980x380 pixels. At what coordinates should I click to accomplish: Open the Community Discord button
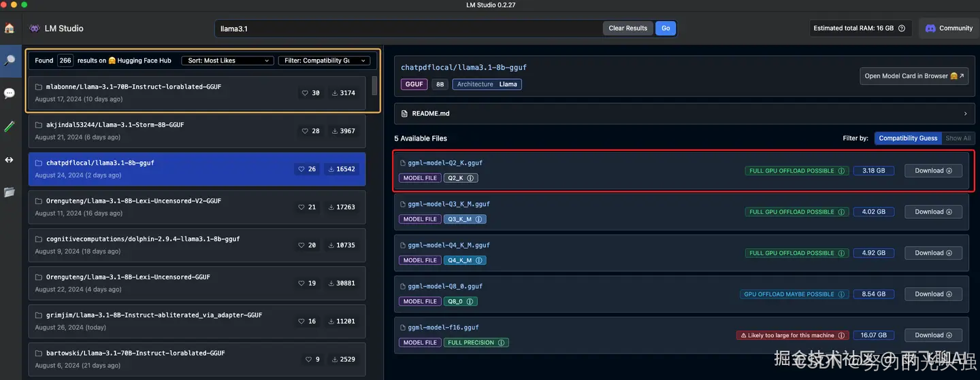948,29
